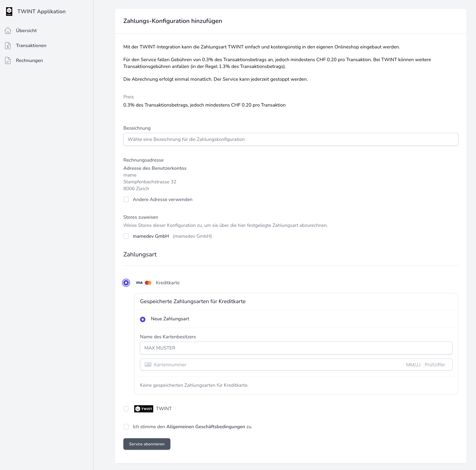
Task: Click the card icon in Kartennummer field
Action: point(148,365)
